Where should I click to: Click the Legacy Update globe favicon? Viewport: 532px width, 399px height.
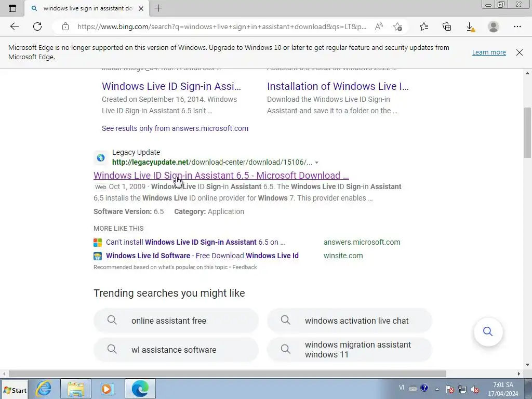[100, 157]
